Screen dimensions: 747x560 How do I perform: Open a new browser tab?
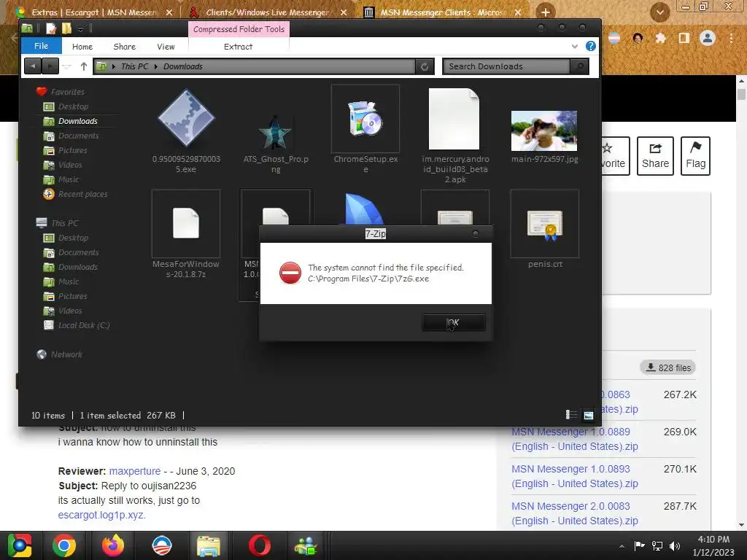tap(546, 12)
